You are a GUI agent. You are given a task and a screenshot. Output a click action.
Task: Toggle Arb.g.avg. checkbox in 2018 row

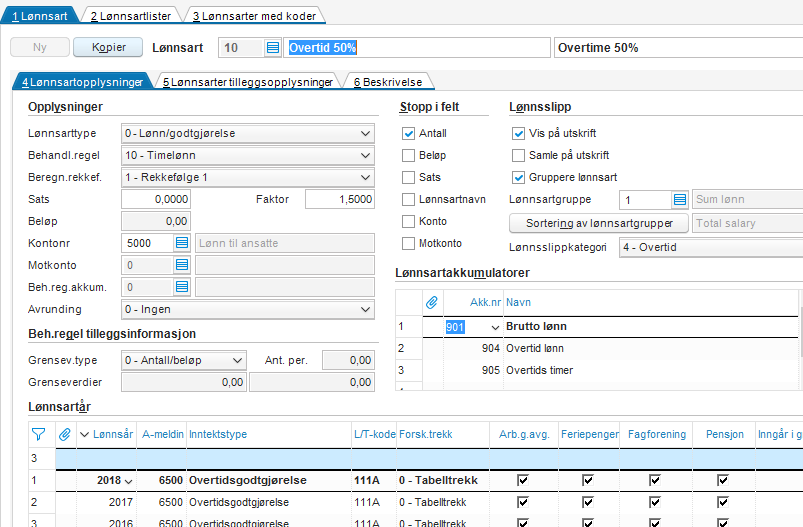pyautogui.click(x=523, y=480)
